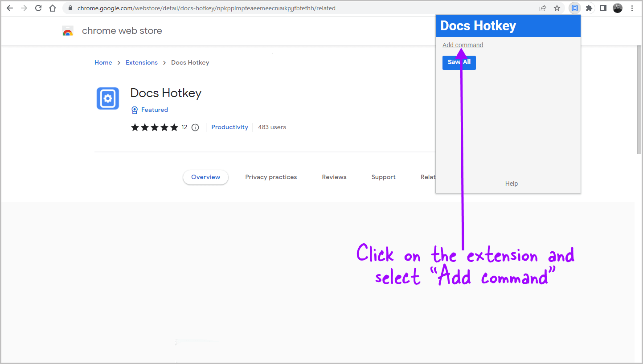
Task: Bookmark this page with the star icon
Action: (557, 8)
